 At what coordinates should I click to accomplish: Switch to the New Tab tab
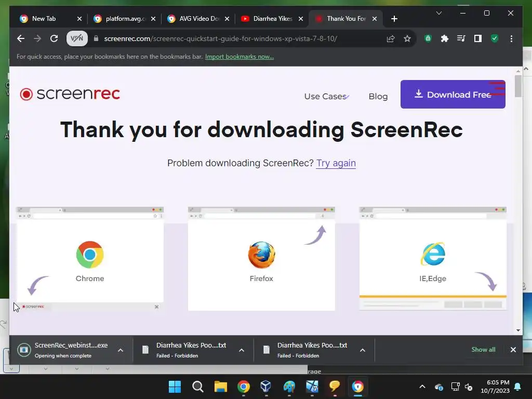pos(44,19)
